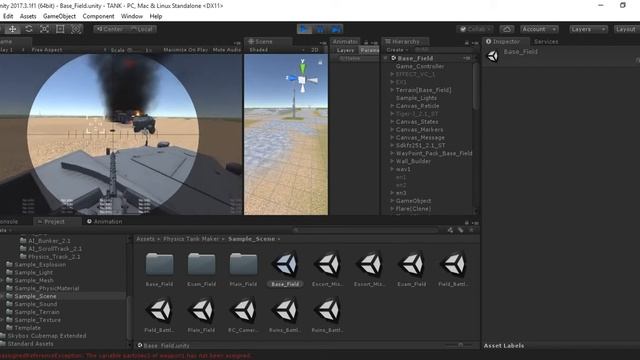This screenshot has width=640, height=360.
Task: Select the first Escort_Mis scene asset
Action: pyautogui.click(x=328, y=264)
